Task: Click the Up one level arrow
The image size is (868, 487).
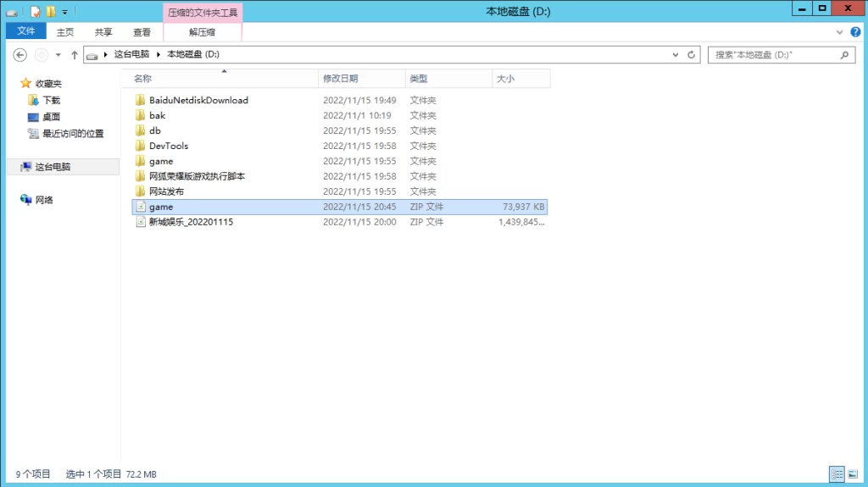Action: [75, 54]
